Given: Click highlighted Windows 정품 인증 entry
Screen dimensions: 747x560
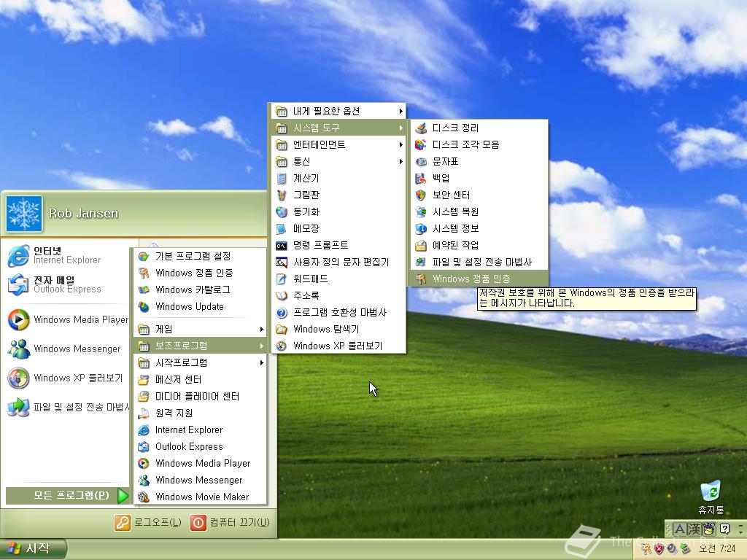Looking at the screenshot, I should click(479, 279).
